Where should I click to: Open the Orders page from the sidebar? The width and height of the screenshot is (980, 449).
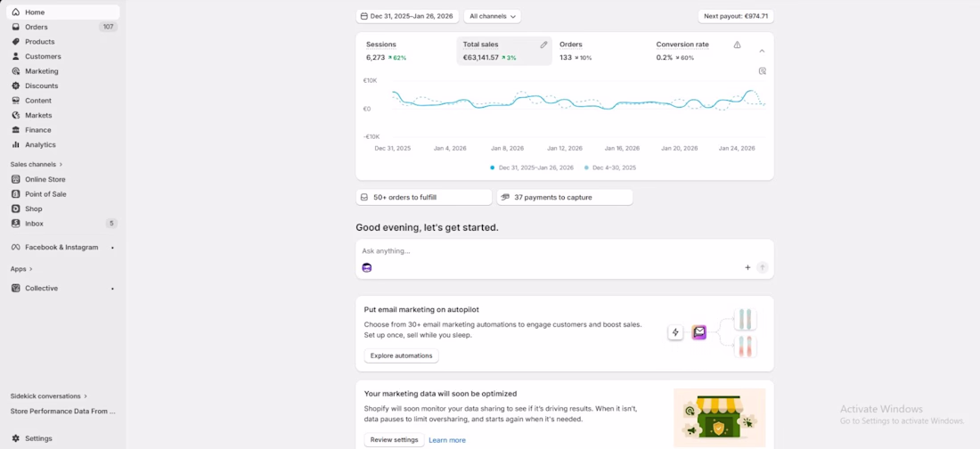37,27
